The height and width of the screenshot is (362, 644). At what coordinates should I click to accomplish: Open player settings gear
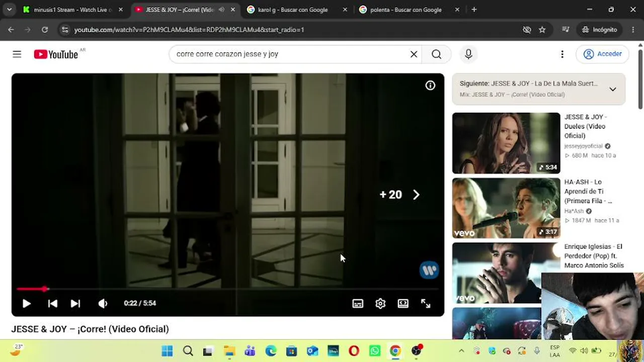click(x=380, y=303)
